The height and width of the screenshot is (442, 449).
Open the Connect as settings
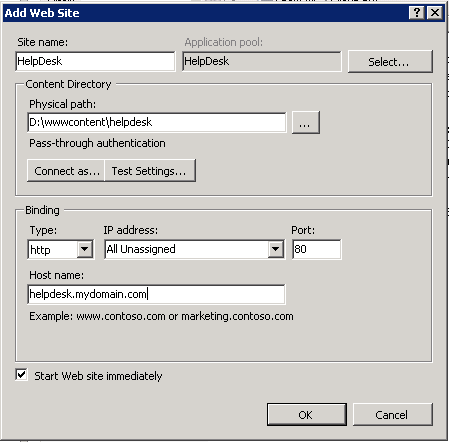click(x=66, y=171)
